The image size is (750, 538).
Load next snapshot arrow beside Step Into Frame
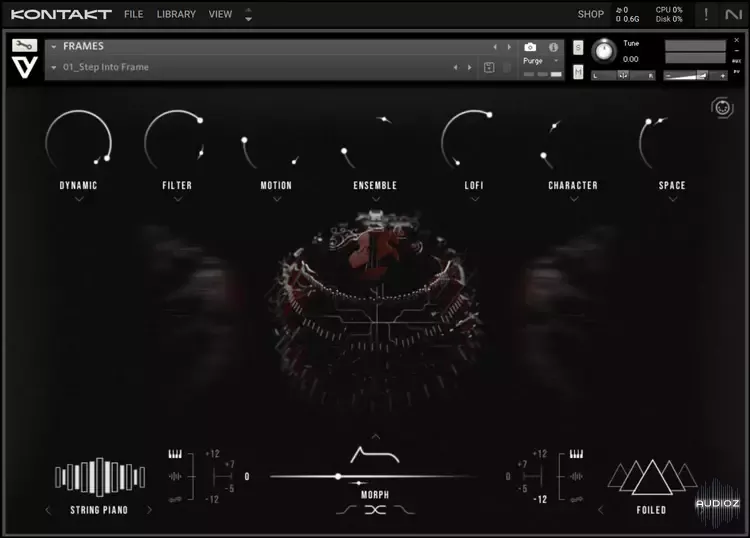pyautogui.click(x=470, y=67)
